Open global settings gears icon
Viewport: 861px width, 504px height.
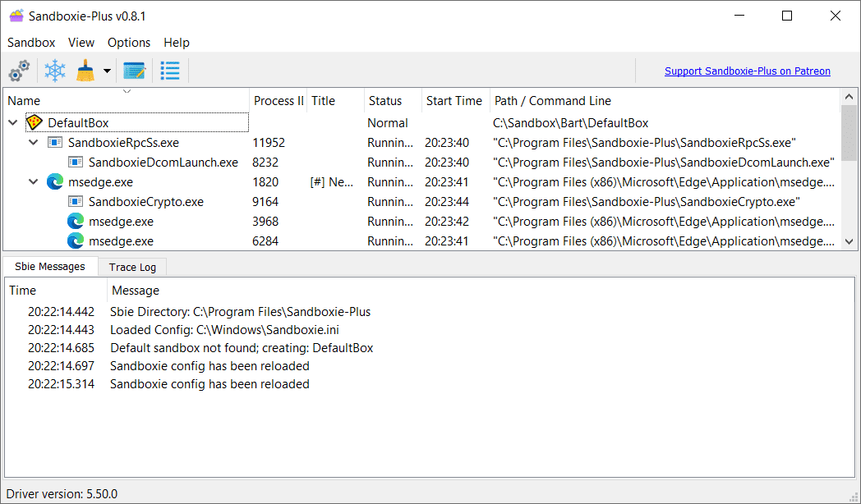click(19, 71)
